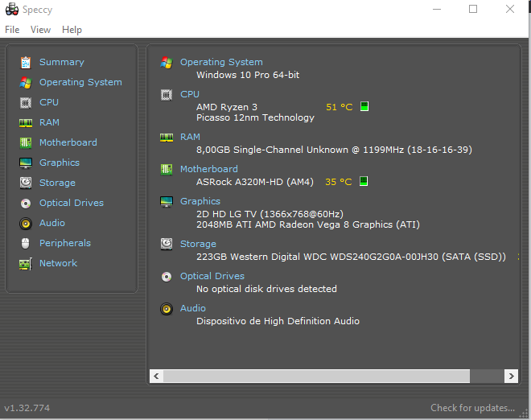Click the RAM stick icon in sidebar
Viewport: 531px width, 420px height.
tap(26, 122)
